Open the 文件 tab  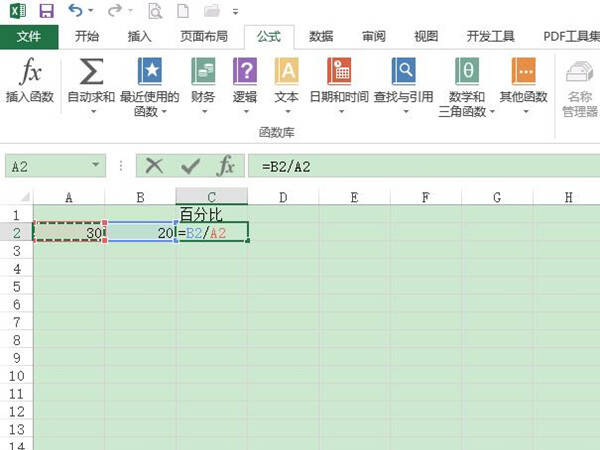[x=29, y=37]
